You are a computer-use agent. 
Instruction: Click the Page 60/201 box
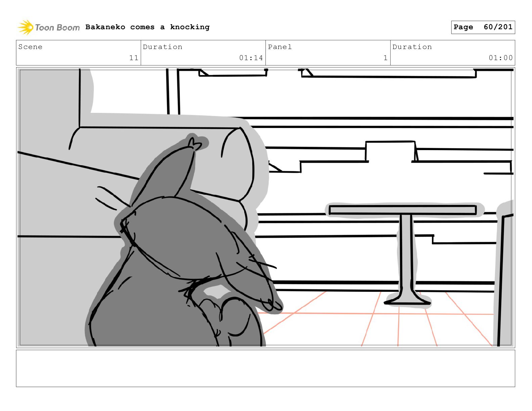[x=483, y=27]
